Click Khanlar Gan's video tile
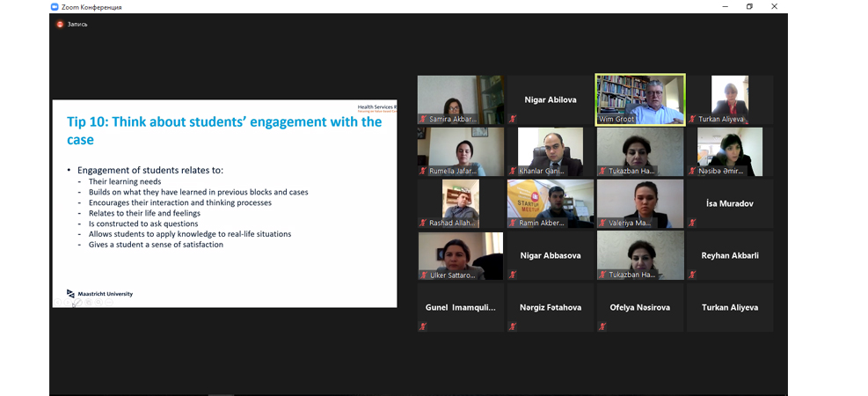This screenshot has width=868, height=396. coord(551,151)
